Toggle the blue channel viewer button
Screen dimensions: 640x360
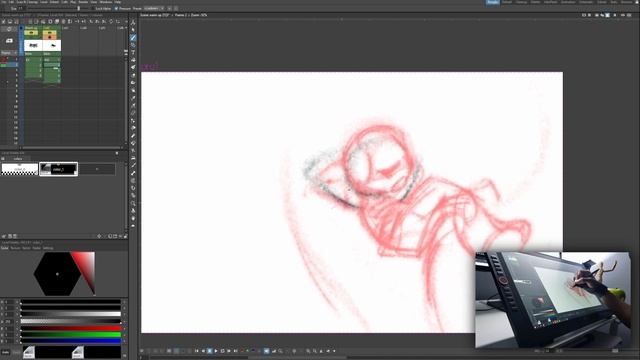(253, 351)
